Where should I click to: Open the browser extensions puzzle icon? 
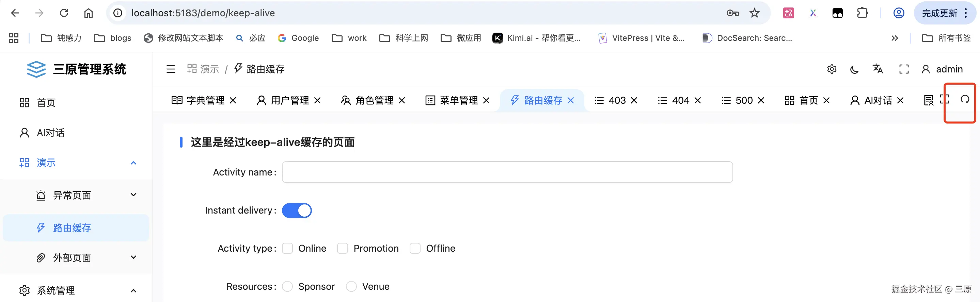(x=863, y=13)
